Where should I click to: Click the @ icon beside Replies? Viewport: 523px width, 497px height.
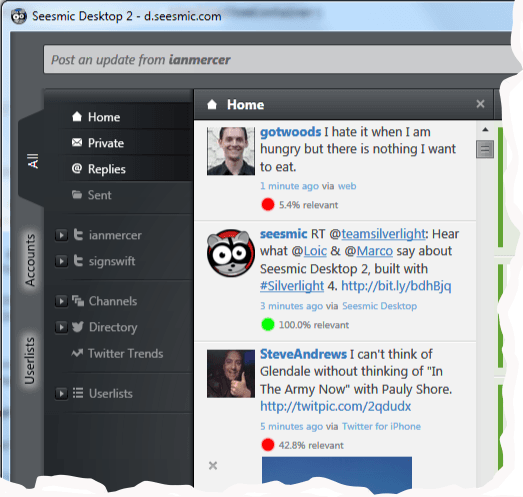tap(77, 168)
